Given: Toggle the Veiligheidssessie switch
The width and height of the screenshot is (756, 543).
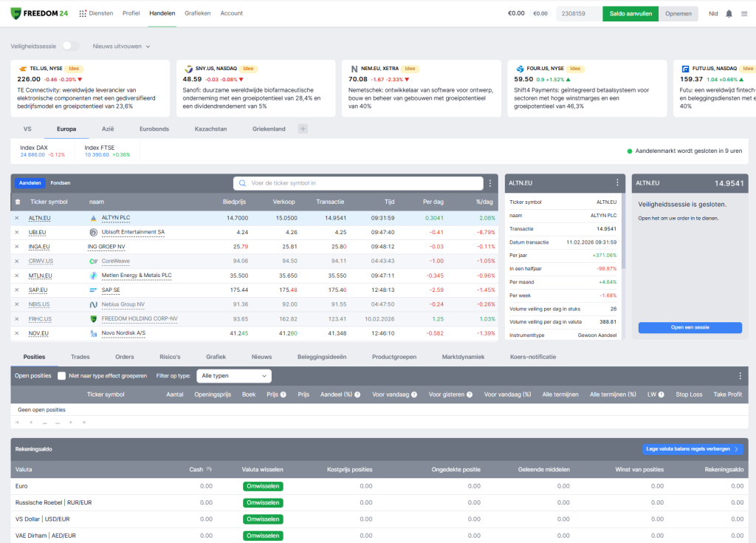Looking at the screenshot, I should [x=70, y=46].
